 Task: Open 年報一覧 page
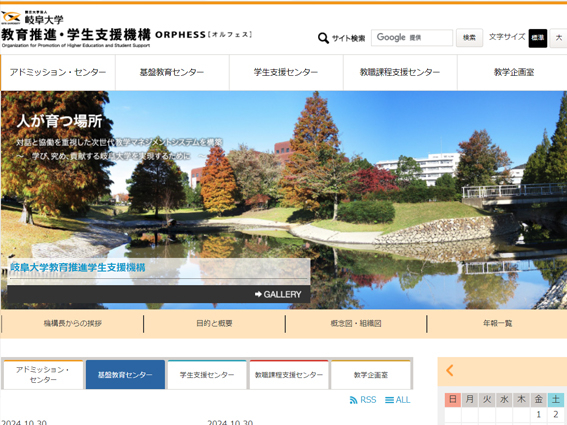click(x=498, y=323)
